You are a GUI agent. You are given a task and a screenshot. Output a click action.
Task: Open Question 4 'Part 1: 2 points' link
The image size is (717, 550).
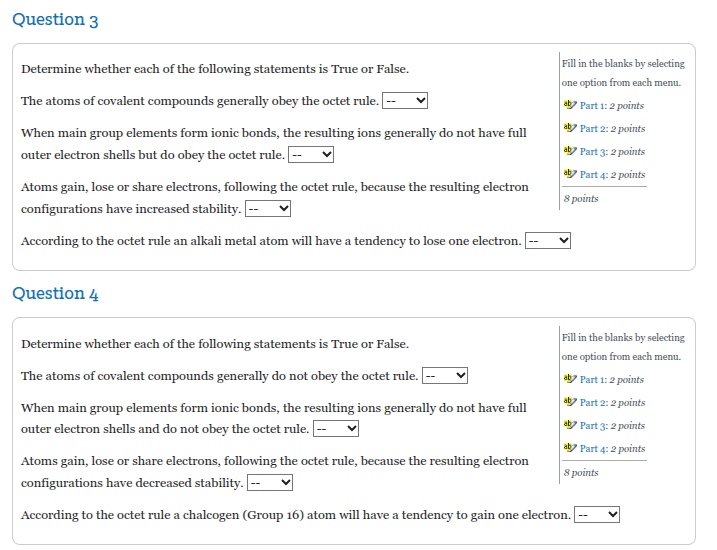[611, 379]
